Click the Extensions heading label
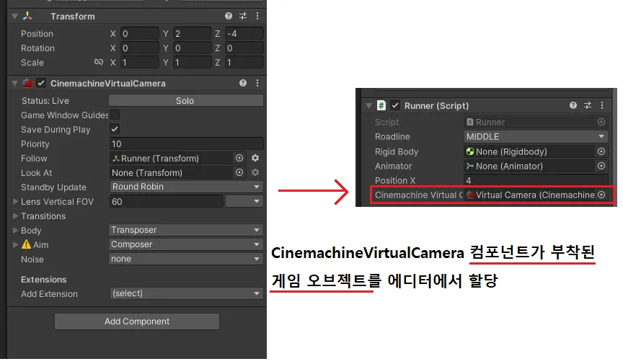 [x=44, y=280]
